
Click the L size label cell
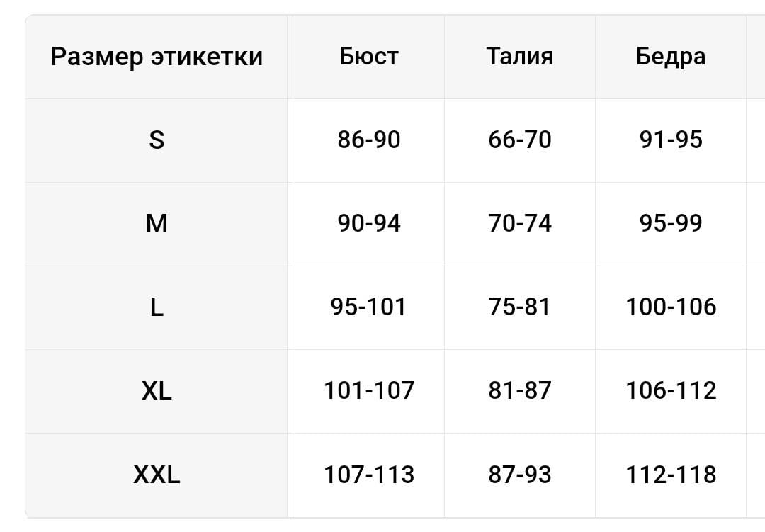[157, 307]
